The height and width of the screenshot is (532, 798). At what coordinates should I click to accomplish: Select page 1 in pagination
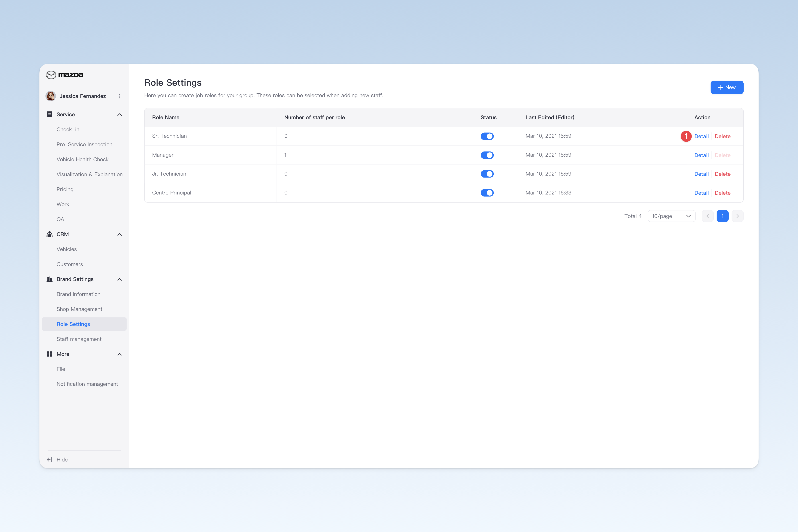click(722, 216)
